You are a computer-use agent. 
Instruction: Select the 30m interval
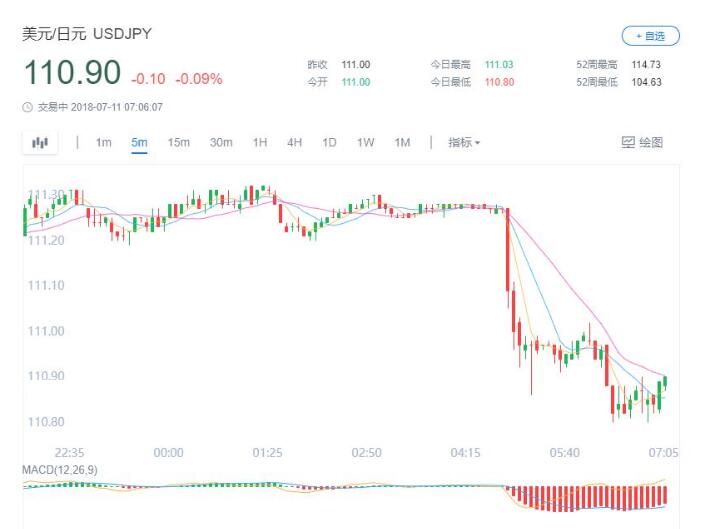221,143
